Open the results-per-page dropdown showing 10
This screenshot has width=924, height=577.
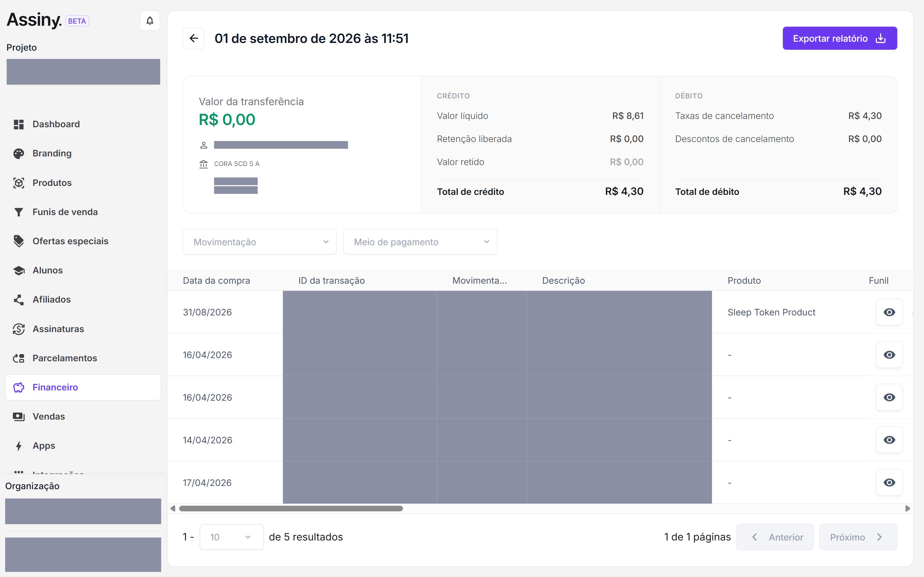(x=231, y=537)
